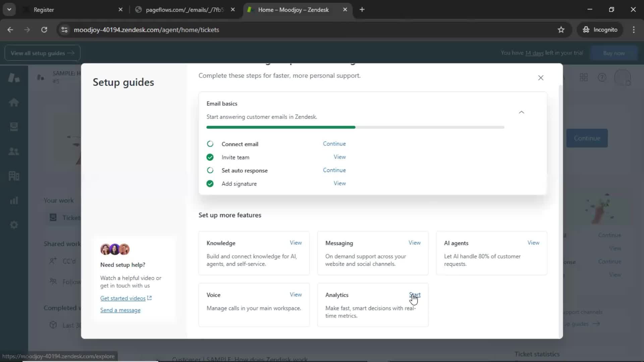Image resolution: width=644 pixels, height=362 pixels.
Task: Click the Invite team green checkmark
Action: (210, 157)
